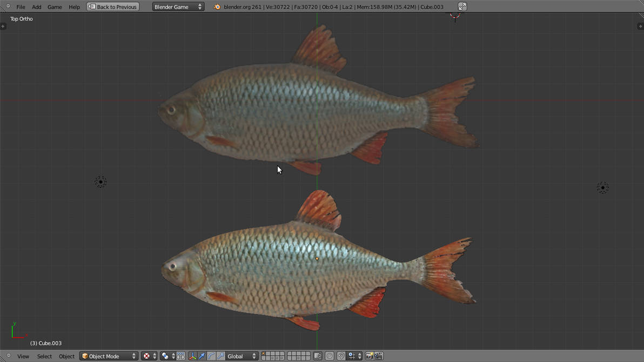Click the shading selector up-down arrows
The width and height of the screenshot is (644, 362).
click(155, 356)
